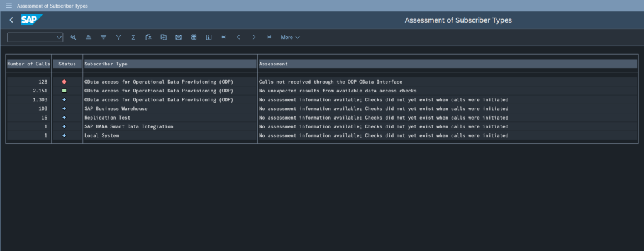
Task: Click the status diamond in Local System row
Action: (x=64, y=135)
